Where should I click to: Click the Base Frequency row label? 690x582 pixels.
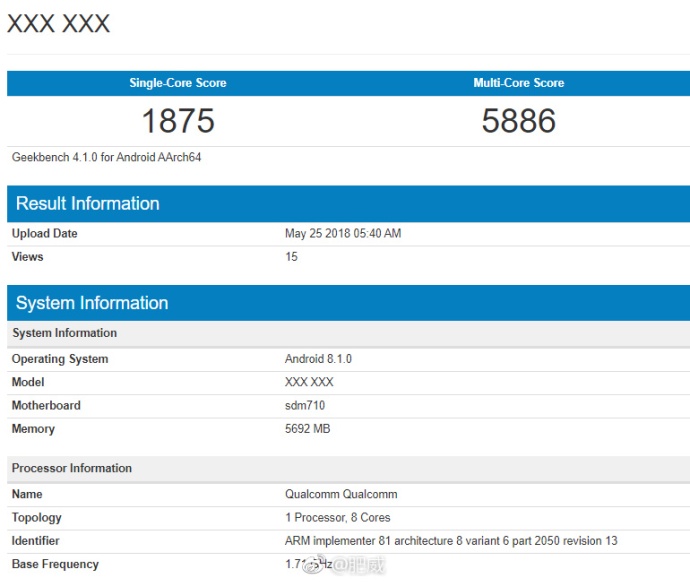click(55, 564)
